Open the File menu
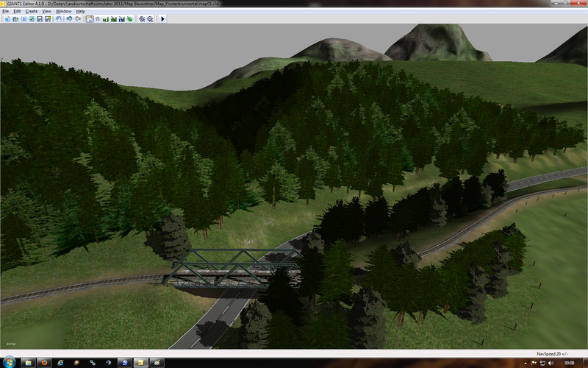This screenshot has height=368, width=588. click(x=6, y=11)
